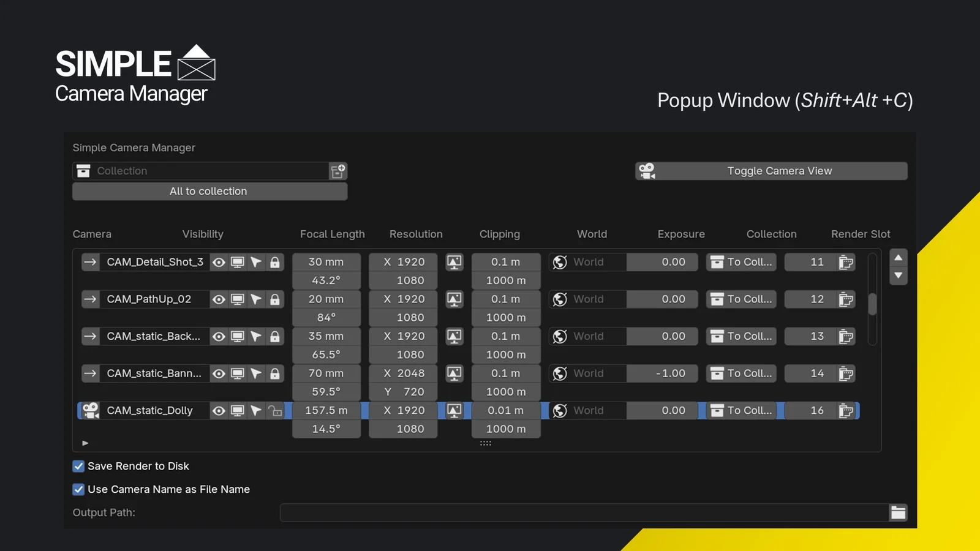980x551 pixels.
Task: Click the move-camera-up arrow icon
Action: point(899,257)
